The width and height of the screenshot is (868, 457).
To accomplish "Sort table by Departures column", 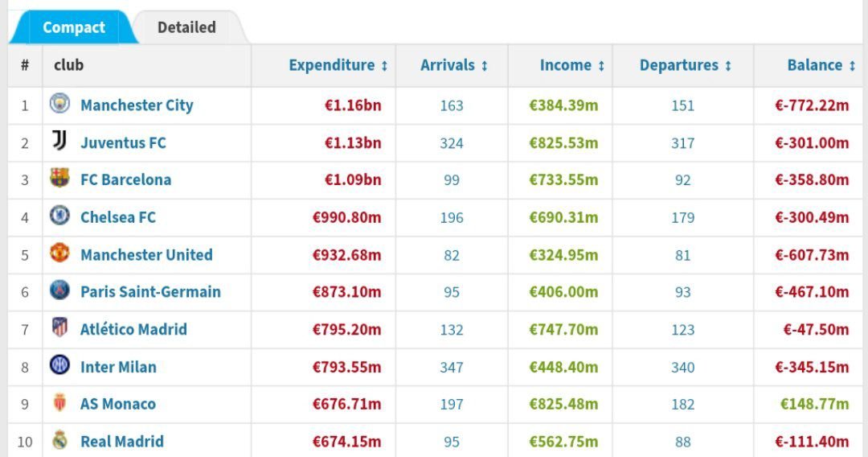I will pyautogui.click(x=686, y=65).
